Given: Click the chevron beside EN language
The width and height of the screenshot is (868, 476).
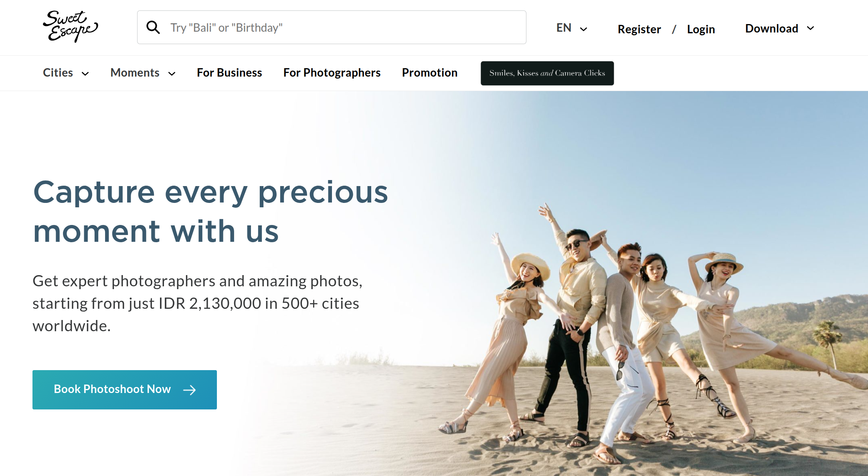Looking at the screenshot, I should pos(584,29).
